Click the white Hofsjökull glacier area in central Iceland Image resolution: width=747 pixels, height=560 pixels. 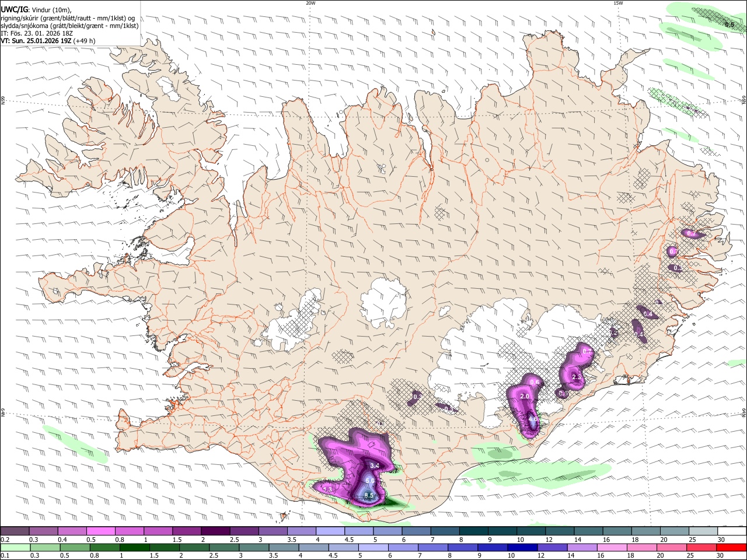pos(383,303)
